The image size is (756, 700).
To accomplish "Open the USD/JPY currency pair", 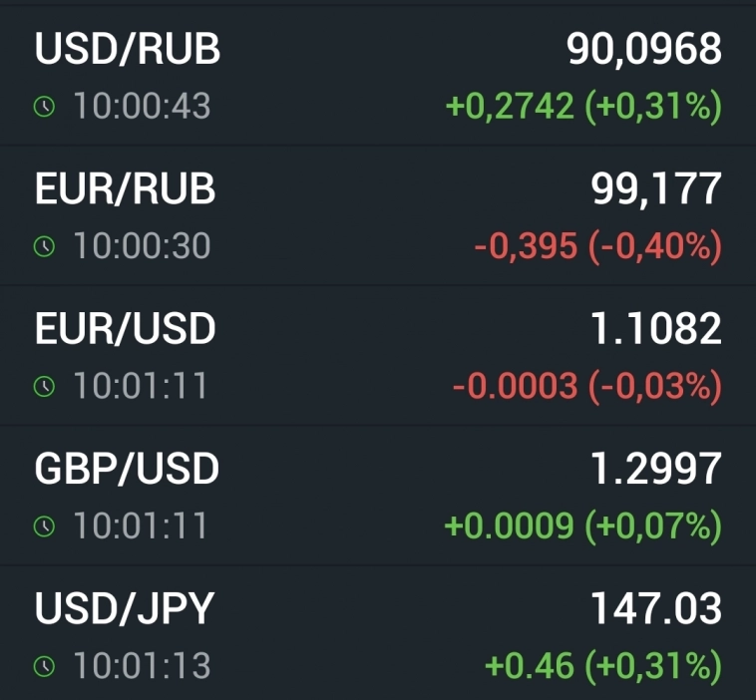I will (125, 609).
